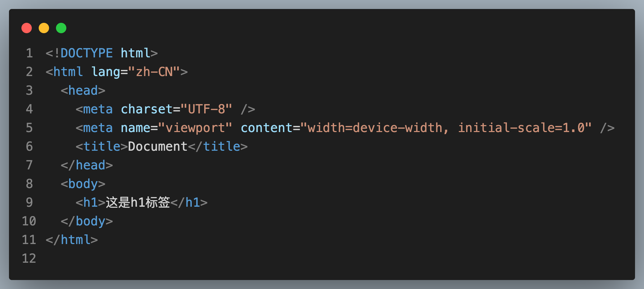Click the closing html tag on line 11
Image resolution: width=644 pixels, height=289 pixels.
(x=72, y=240)
